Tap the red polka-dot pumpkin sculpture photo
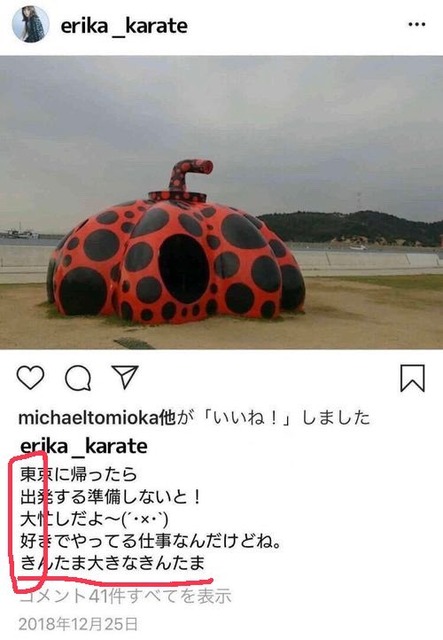Viewport: 443px width, 640px height. tap(221, 202)
